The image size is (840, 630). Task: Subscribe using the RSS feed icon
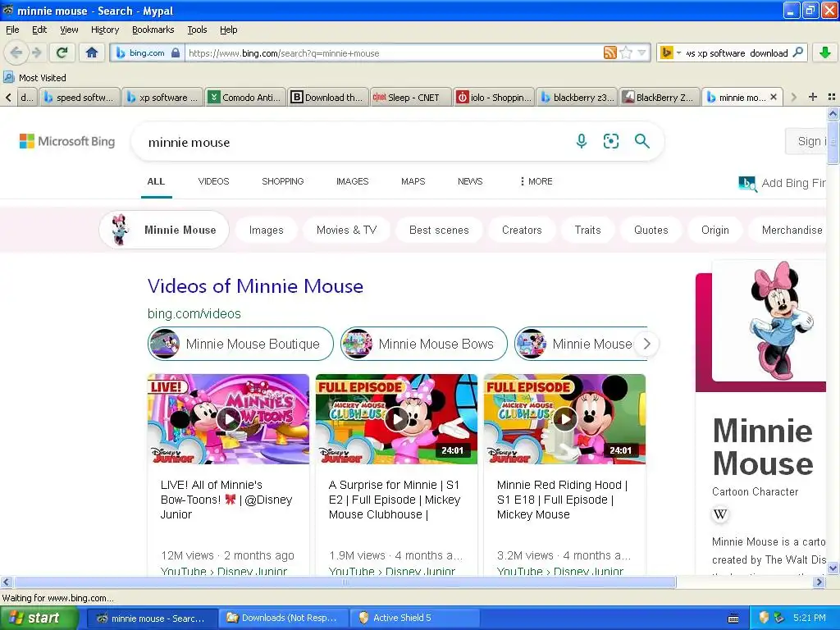[x=609, y=52]
